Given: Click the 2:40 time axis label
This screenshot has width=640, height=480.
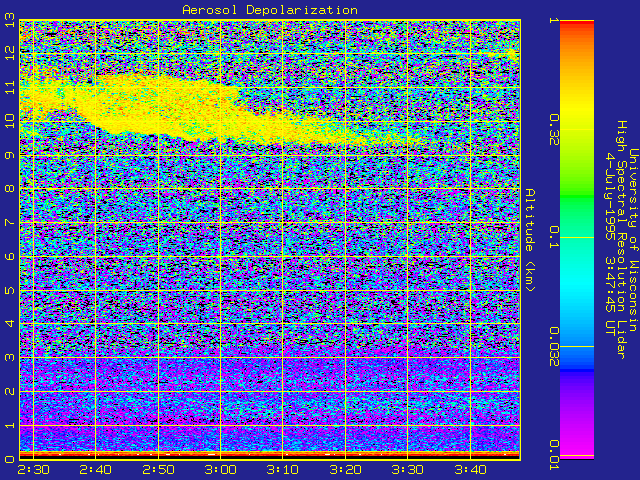Looking at the screenshot, I should [x=96, y=470].
